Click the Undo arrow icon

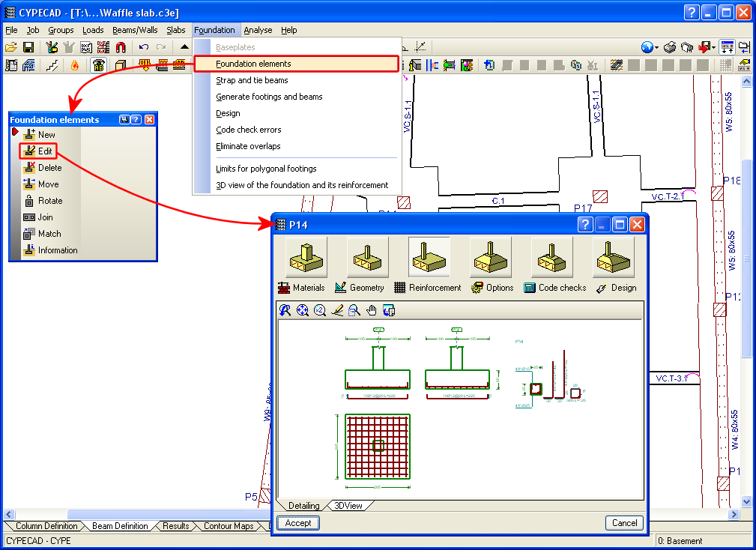[x=144, y=47]
